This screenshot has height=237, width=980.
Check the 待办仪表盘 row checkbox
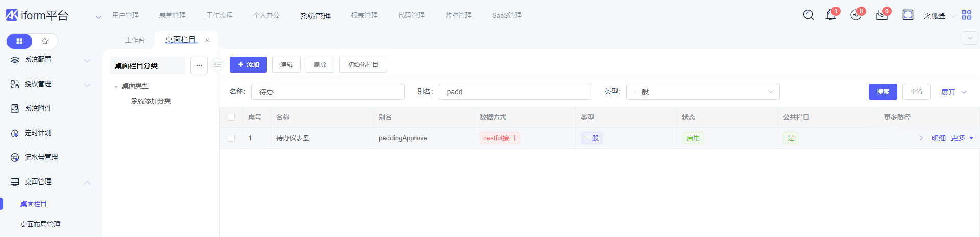tap(231, 138)
